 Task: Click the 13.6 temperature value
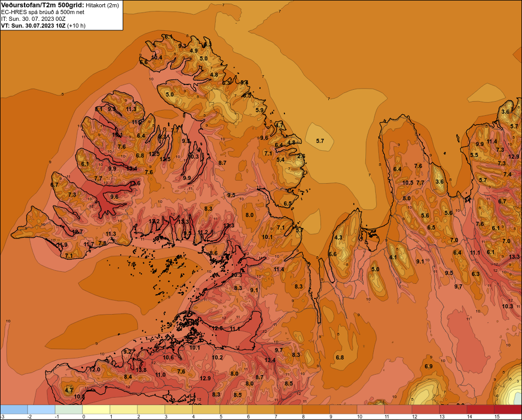(x=135, y=183)
